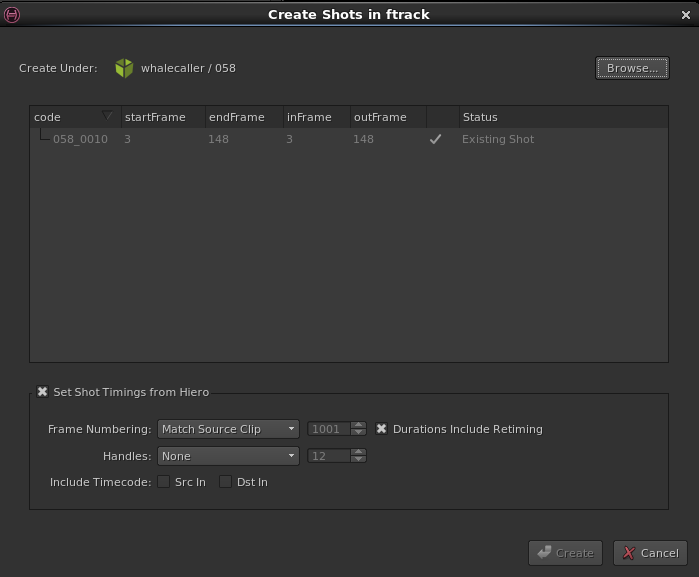The image size is (699, 577).
Task: Open the Handles None dropdown
Action: pyautogui.click(x=228, y=456)
